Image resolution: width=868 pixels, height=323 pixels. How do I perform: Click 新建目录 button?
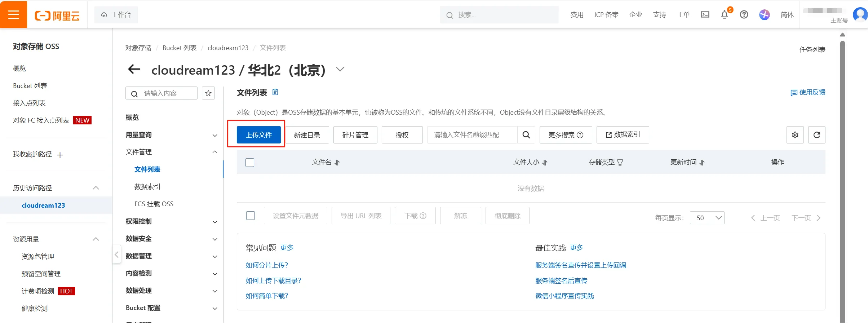pyautogui.click(x=307, y=135)
